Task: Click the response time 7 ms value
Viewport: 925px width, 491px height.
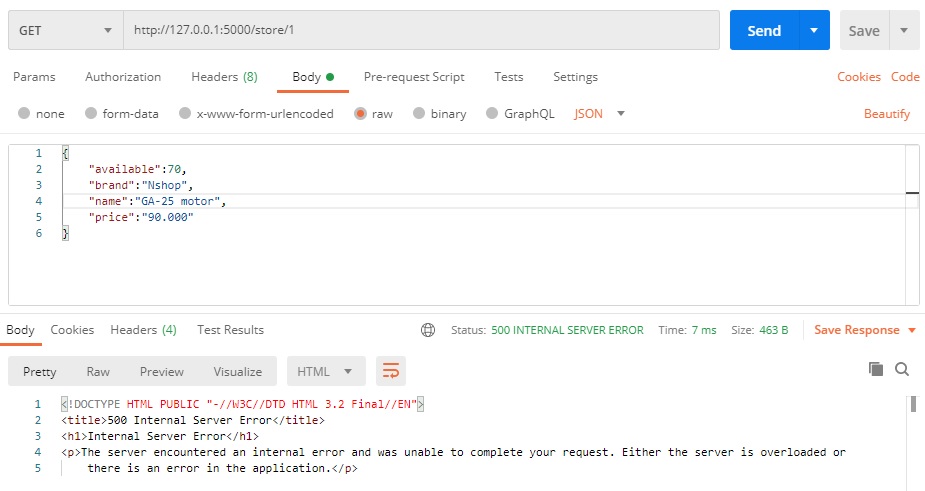Action: [x=704, y=330]
